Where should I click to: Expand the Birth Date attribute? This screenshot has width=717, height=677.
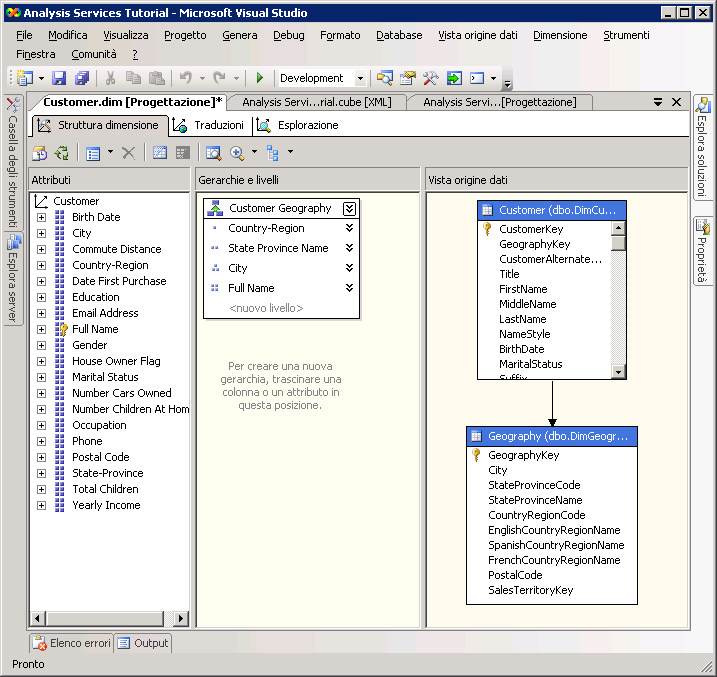[x=41, y=217]
